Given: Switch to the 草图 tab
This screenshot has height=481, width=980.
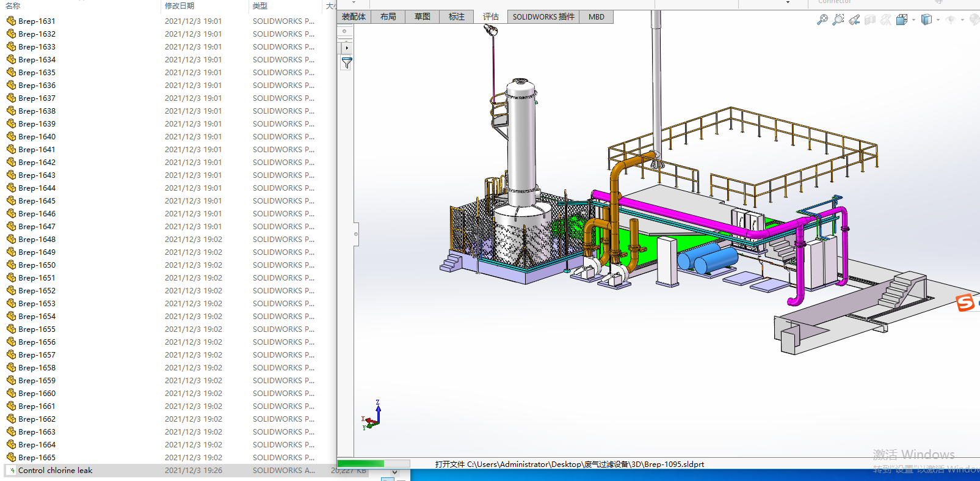Looking at the screenshot, I should (x=422, y=17).
